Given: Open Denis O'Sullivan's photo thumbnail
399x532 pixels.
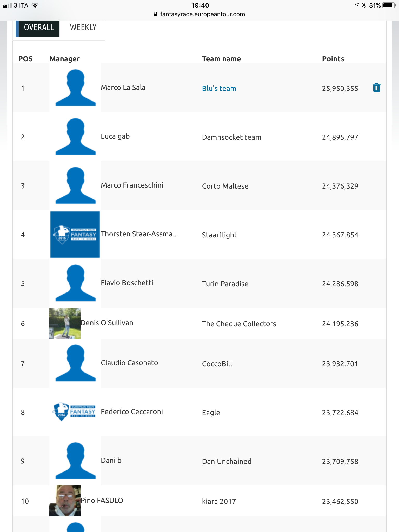Looking at the screenshot, I should pos(65,323).
